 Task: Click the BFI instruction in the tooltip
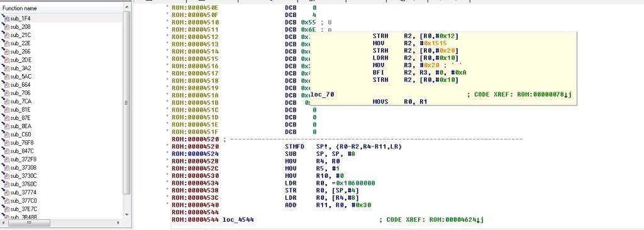(x=419, y=73)
